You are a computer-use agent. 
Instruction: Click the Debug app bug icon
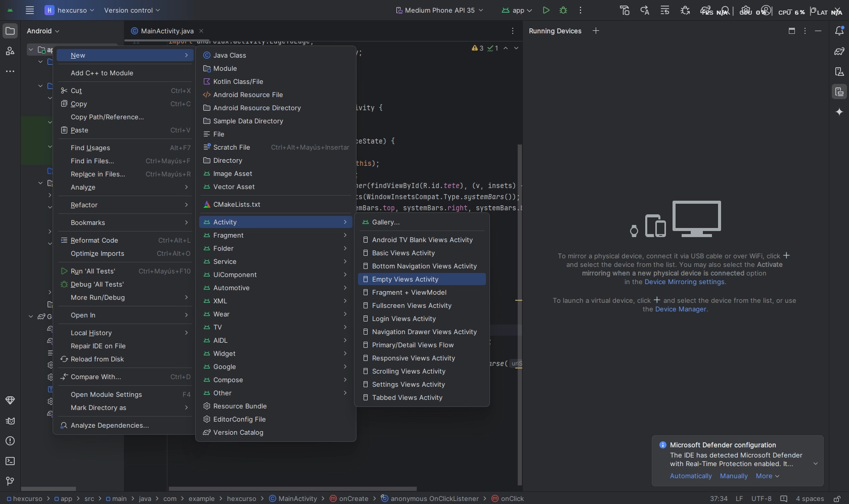point(563,10)
